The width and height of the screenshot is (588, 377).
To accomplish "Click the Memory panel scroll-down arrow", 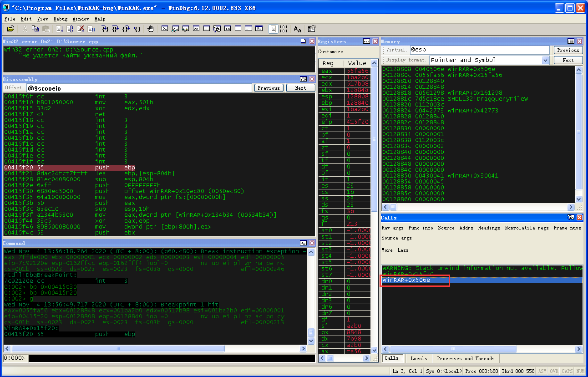I will pos(578,199).
